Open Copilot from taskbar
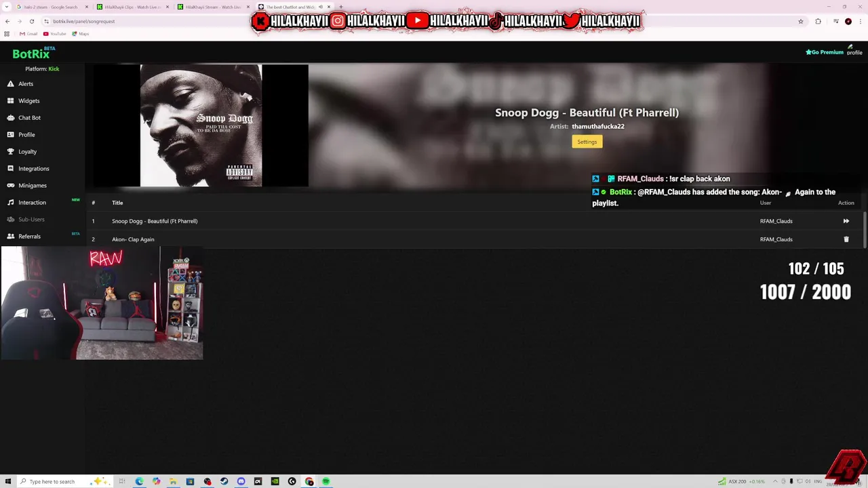The height and width of the screenshot is (488, 868). 157,481
